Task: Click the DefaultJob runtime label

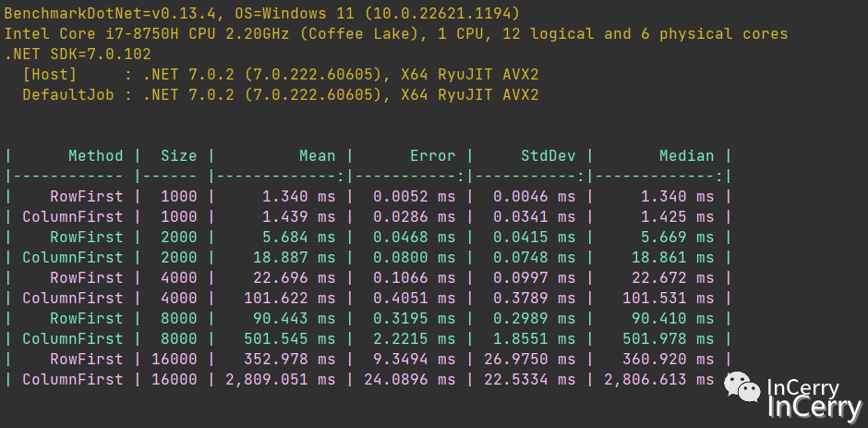Action: [x=68, y=95]
